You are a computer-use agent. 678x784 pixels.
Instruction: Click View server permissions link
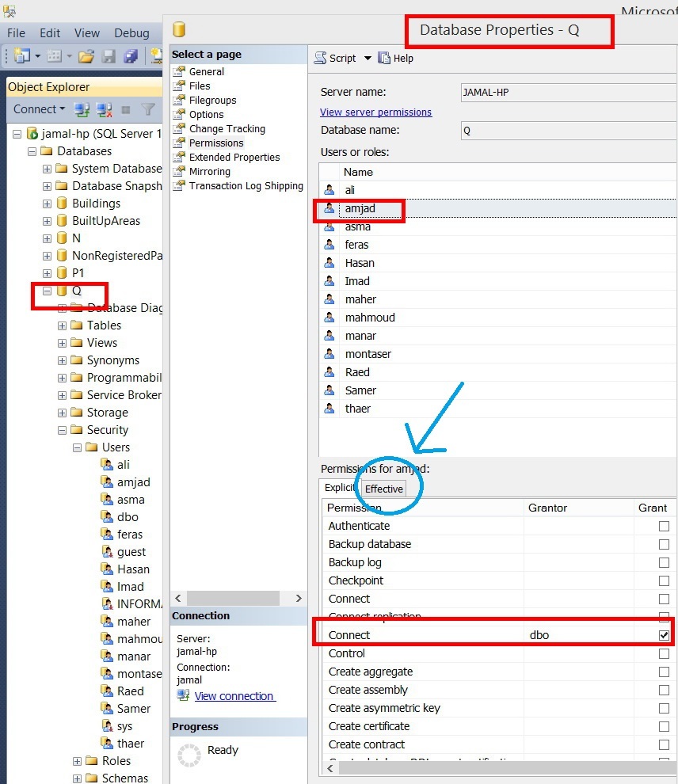point(375,112)
